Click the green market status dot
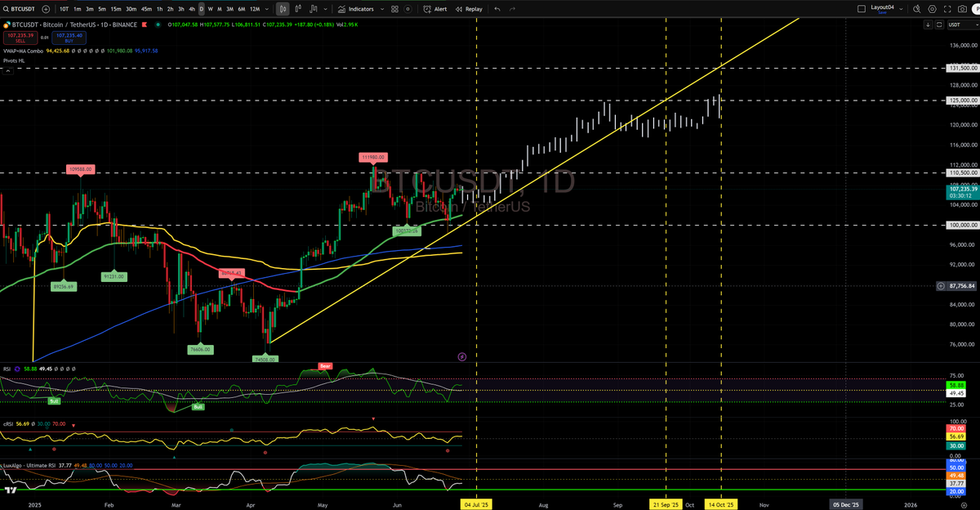980x510 pixels. coord(158,24)
